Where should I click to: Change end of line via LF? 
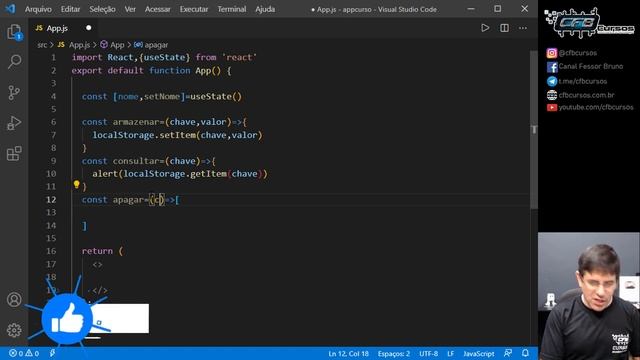pos(451,353)
